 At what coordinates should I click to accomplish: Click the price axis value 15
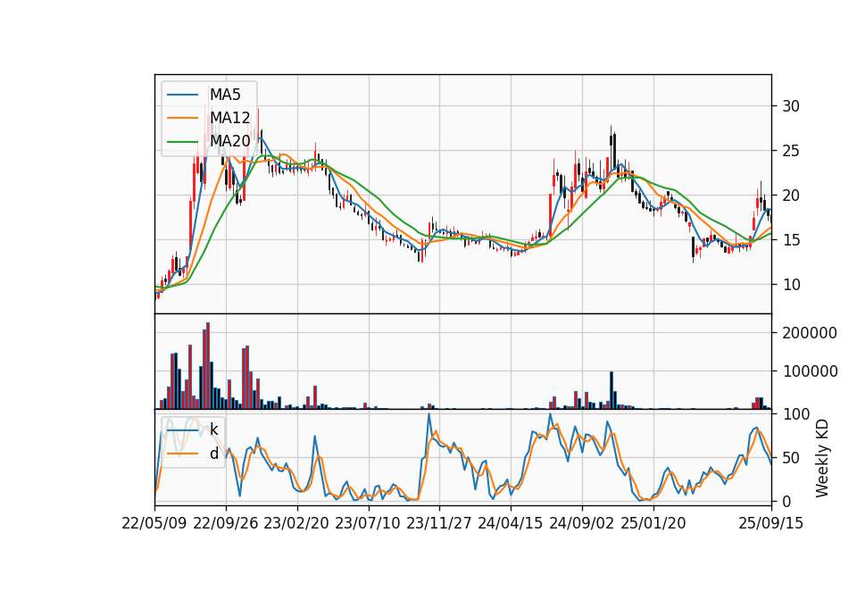[791, 240]
